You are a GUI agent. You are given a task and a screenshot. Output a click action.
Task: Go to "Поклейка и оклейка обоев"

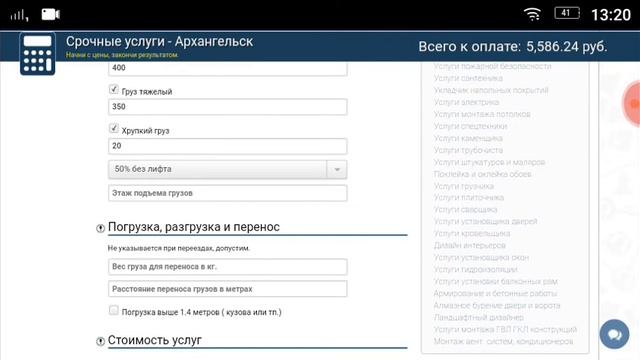pyautogui.click(x=482, y=174)
